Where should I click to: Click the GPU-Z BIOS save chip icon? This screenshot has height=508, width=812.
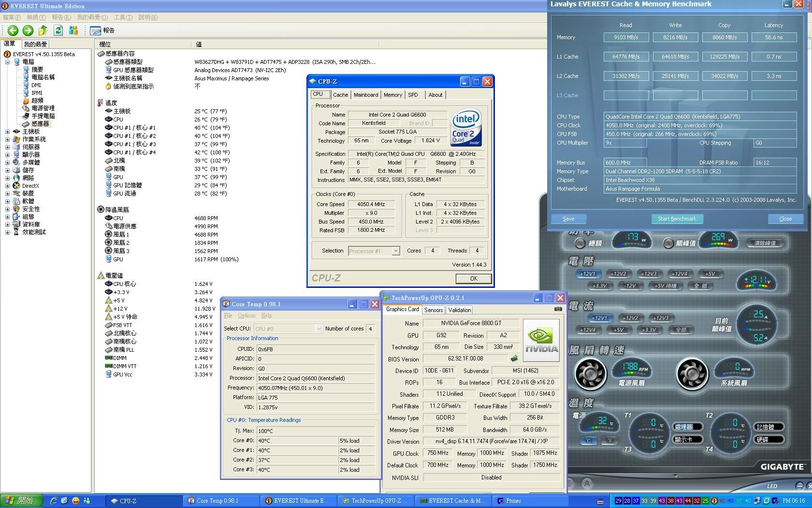pos(514,359)
